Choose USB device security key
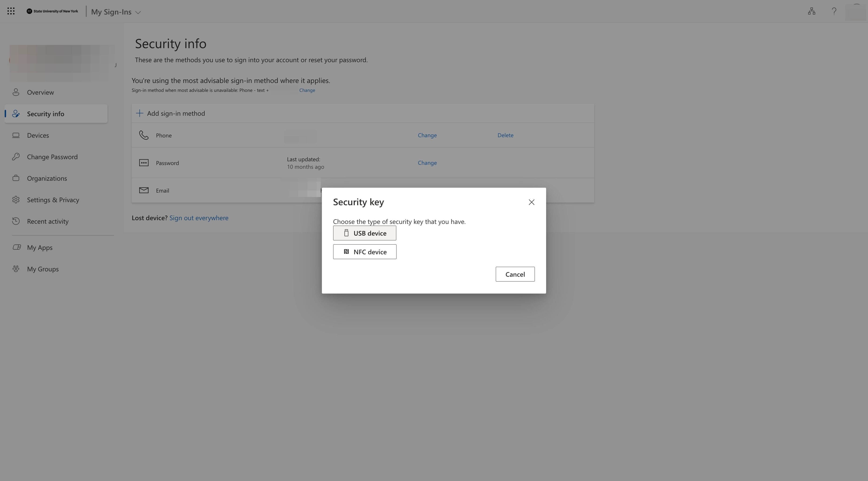868x481 pixels. [x=365, y=233]
